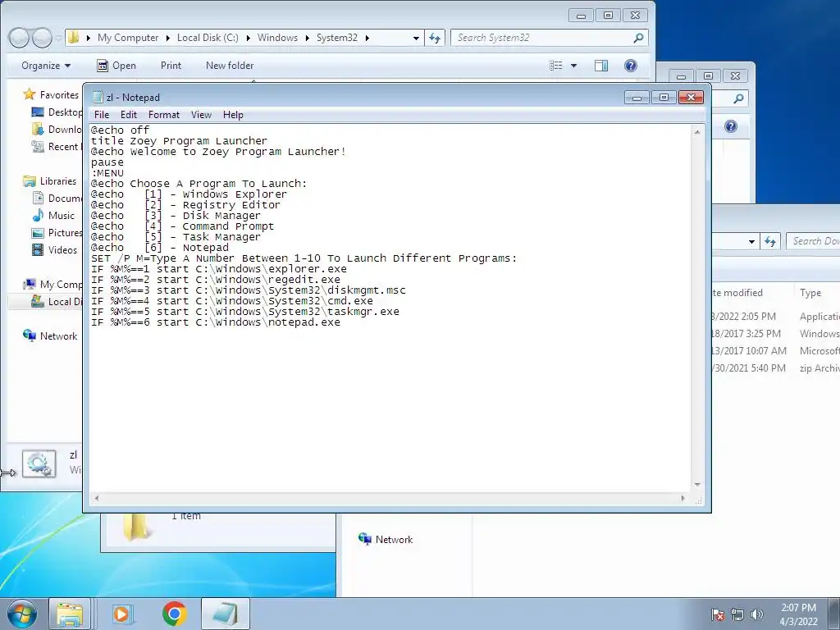Open the Help menu in Notepad
The height and width of the screenshot is (630, 840).
coord(233,115)
